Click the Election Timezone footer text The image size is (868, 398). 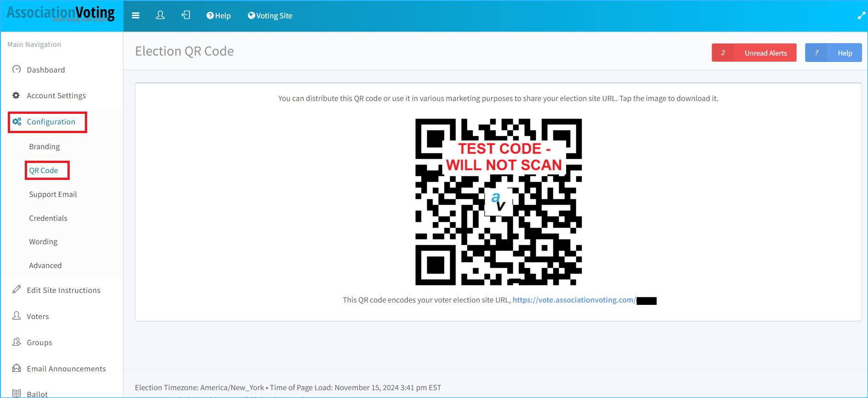click(288, 387)
